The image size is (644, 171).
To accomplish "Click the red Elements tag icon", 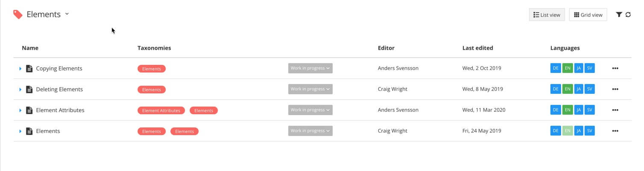I will [18, 14].
